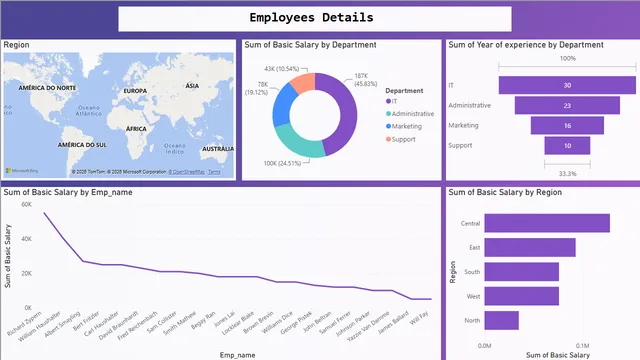Image resolution: width=640 pixels, height=360 pixels.
Task: Click the AMÉRICA DO SUL map label
Action: [82, 145]
